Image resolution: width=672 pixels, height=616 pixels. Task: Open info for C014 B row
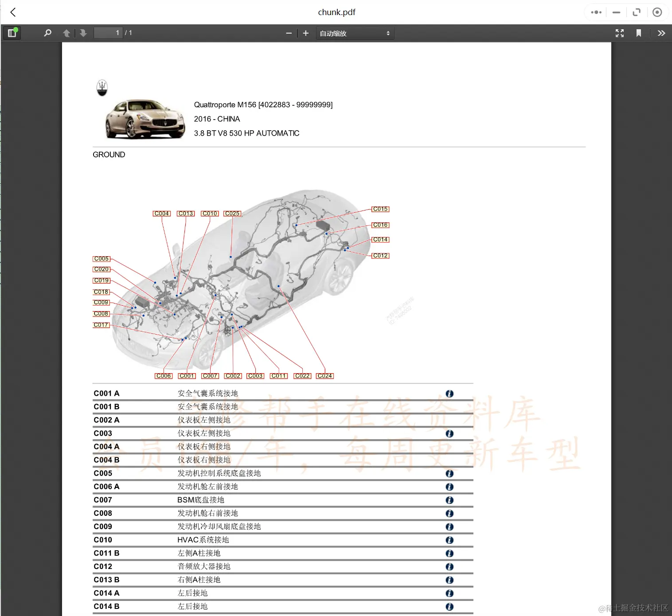coord(449,606)
